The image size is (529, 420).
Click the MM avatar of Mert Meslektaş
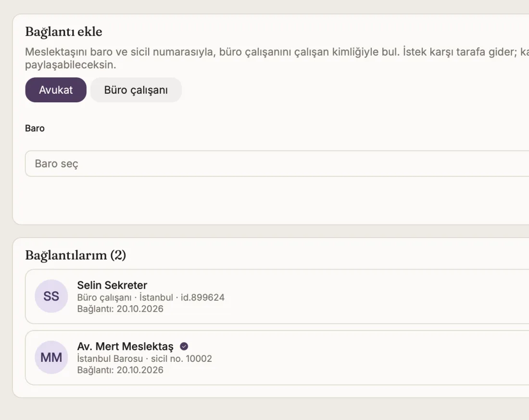click(51, 358)
